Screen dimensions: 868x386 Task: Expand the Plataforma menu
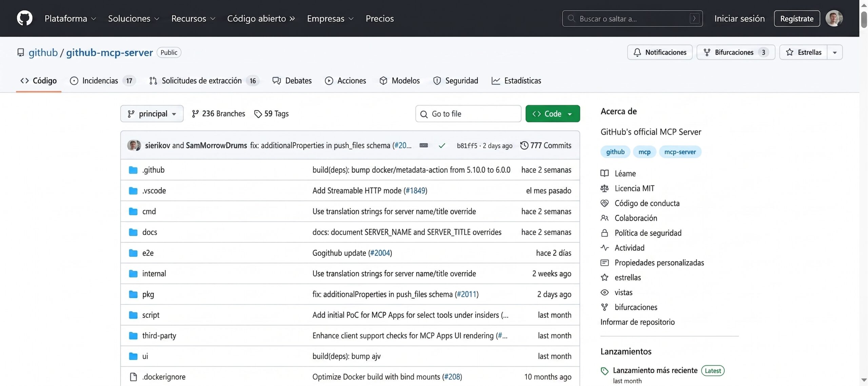70,18
